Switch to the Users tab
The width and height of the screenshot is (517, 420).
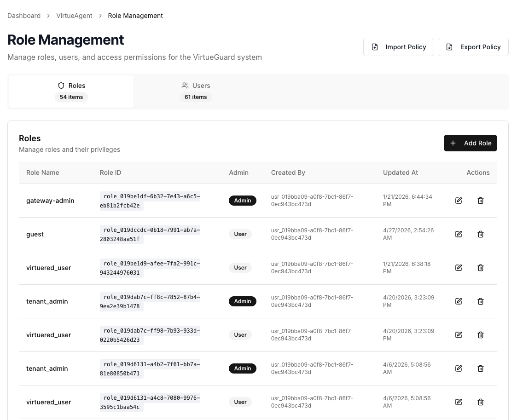tap(196, 91)
